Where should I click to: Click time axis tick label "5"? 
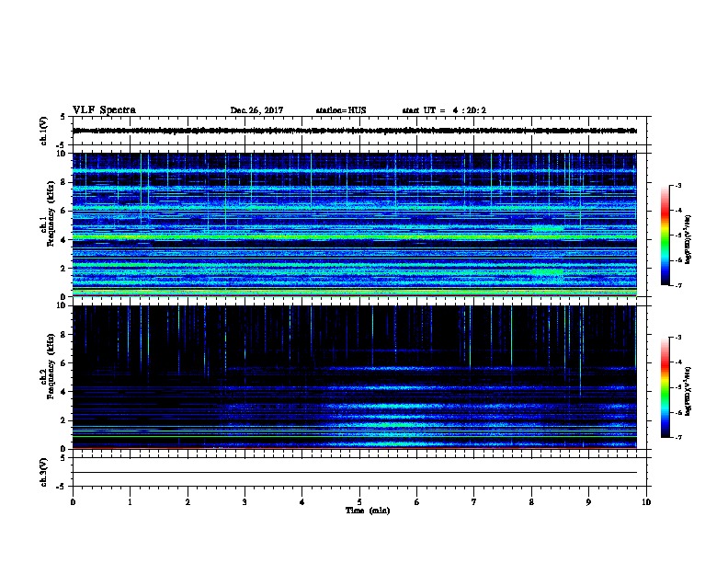point(359,502)
